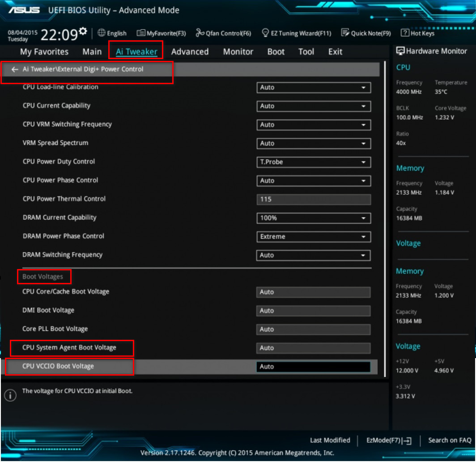Open My Favorites tab
Viewport: 476px width, 462px height.
44,51
